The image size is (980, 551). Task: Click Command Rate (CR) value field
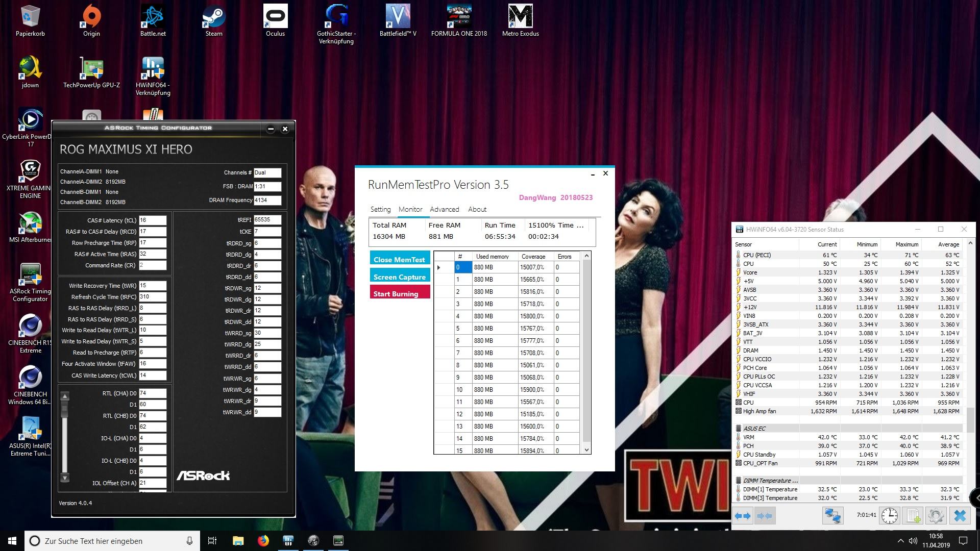[153, 265]
